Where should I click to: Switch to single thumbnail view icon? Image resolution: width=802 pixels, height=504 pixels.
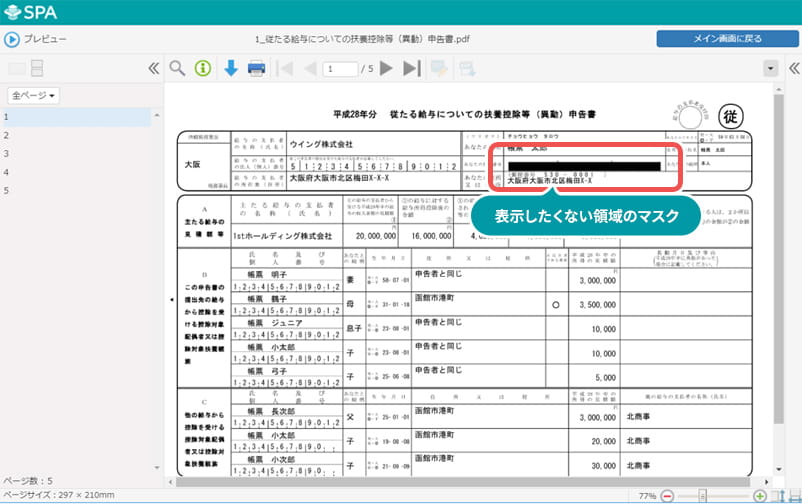(16, 69)
